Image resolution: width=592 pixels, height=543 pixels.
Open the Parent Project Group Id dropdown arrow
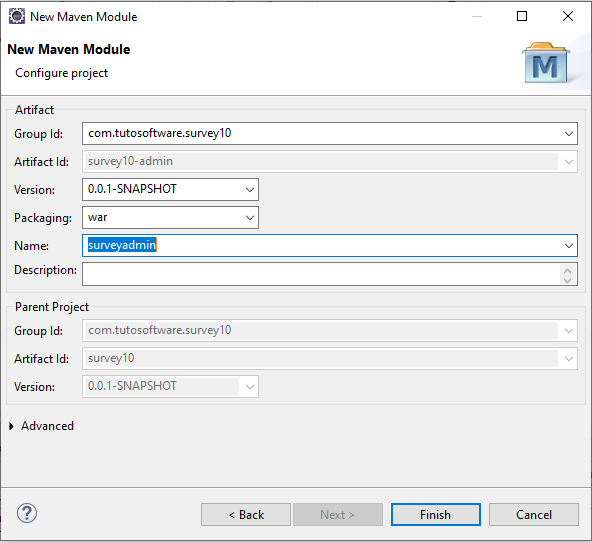pos(569,331)
